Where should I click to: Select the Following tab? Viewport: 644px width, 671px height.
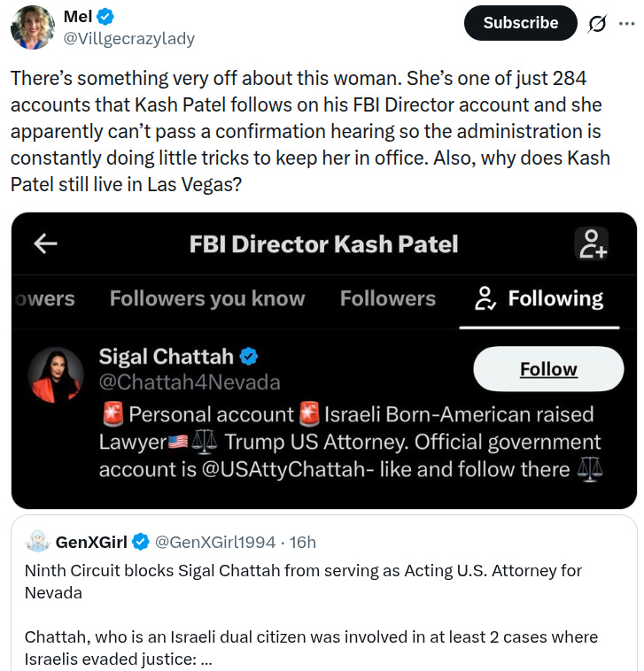(x=539, y=299)
